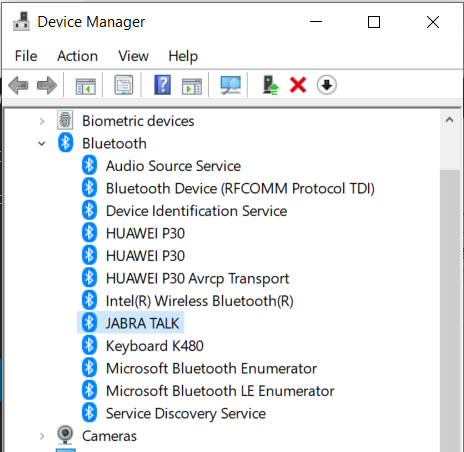This screenshot has width=464, height=452.
Task: Open the Properties toolbar icon
Action: (x=124, y=85)
